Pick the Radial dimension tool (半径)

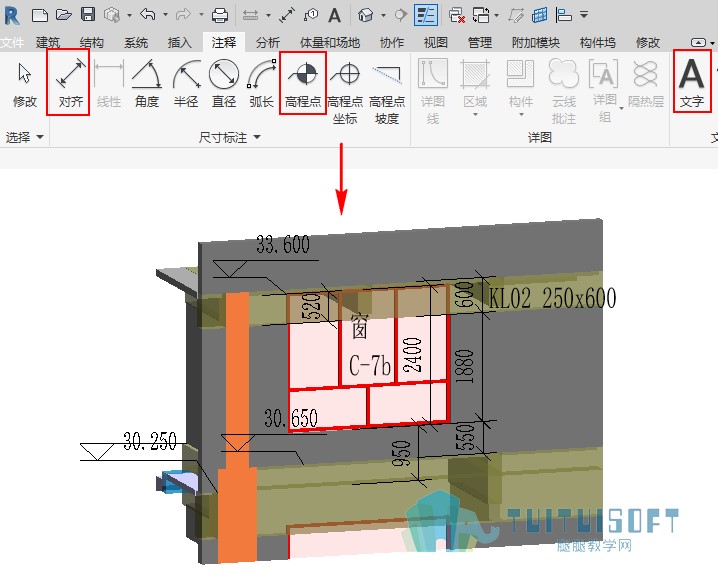click(x=186, y=83)
